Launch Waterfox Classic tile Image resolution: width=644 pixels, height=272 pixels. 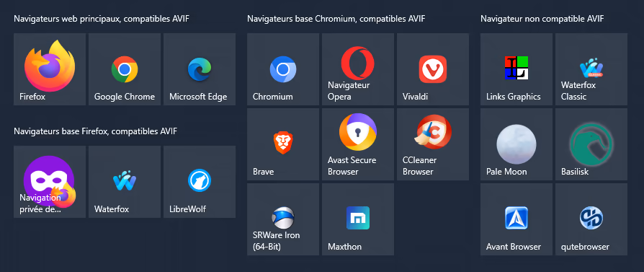[x=591, y=69]
